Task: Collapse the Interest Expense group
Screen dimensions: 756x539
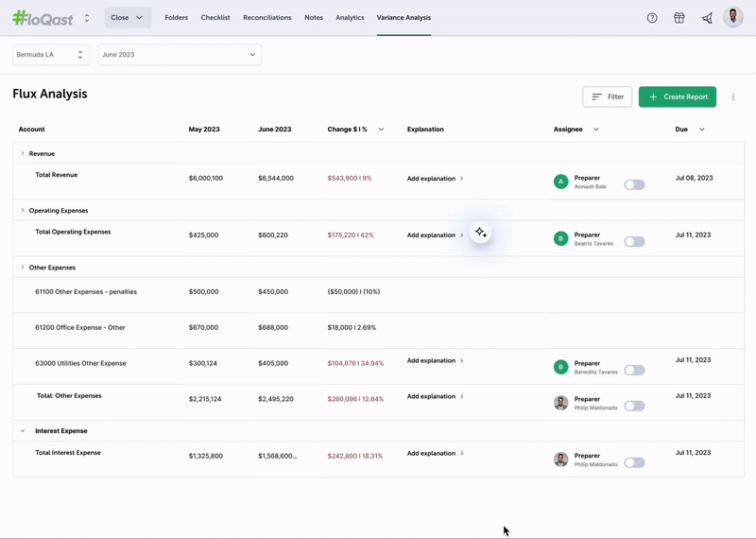Action: pos(23,431)
